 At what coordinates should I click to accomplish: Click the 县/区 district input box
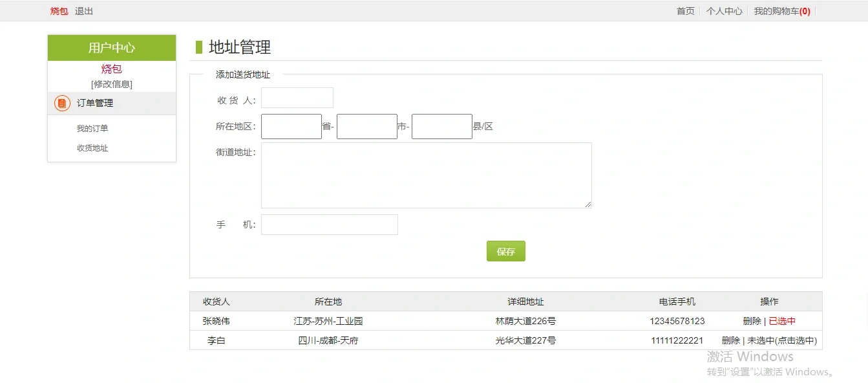tap(441, 127)
